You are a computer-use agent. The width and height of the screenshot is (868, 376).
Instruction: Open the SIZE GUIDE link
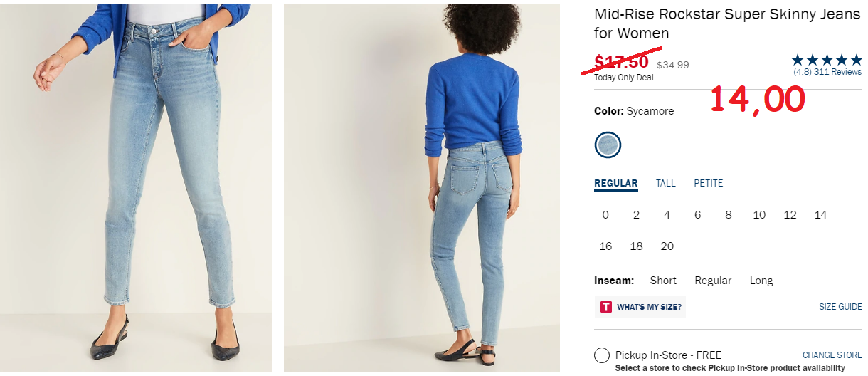(840, 307)
